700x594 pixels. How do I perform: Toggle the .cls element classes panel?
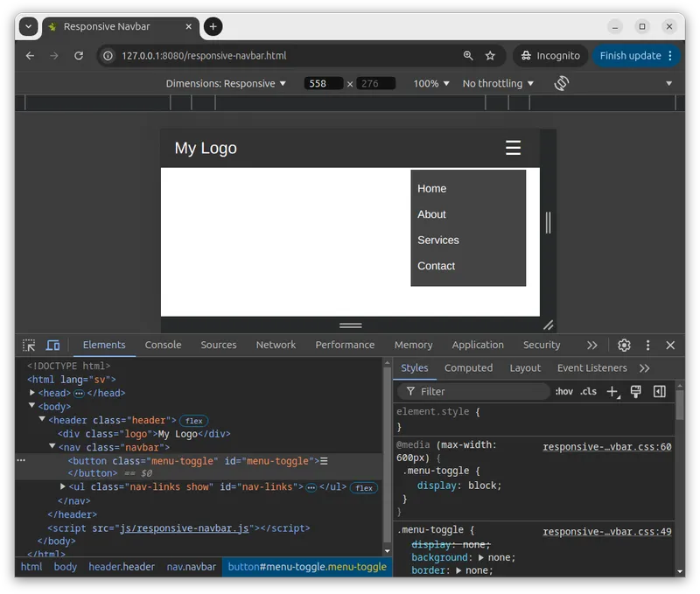coord(589,392)
